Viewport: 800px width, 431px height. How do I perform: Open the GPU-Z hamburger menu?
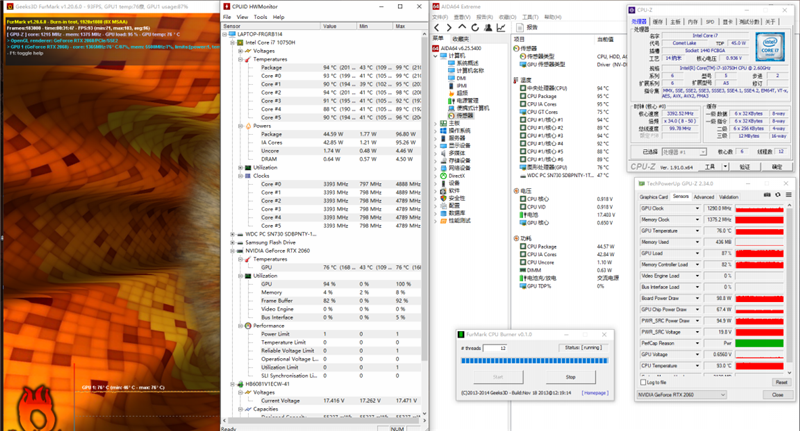click(788, 195)
